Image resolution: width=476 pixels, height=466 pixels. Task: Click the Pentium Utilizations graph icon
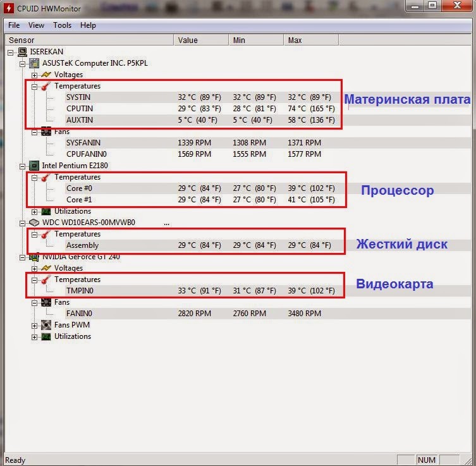pyautogui.click(x=46, y=211)
